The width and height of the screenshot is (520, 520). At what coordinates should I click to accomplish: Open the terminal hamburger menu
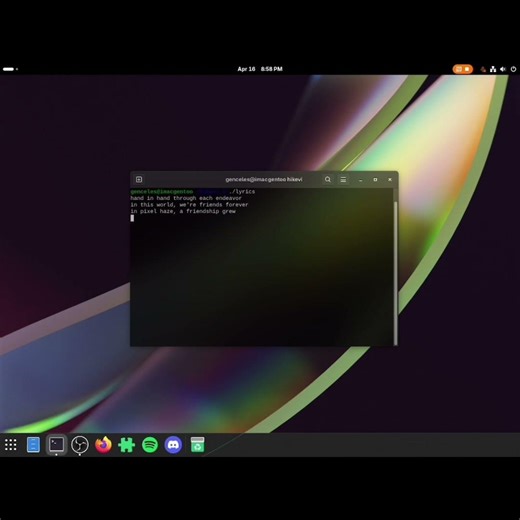coord(343,179)
